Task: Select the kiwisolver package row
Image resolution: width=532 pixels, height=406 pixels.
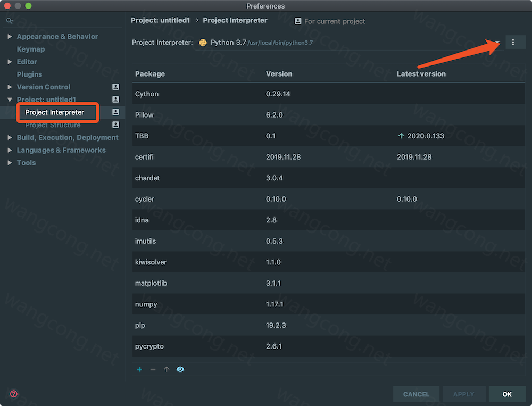Action: click(328, 262)
